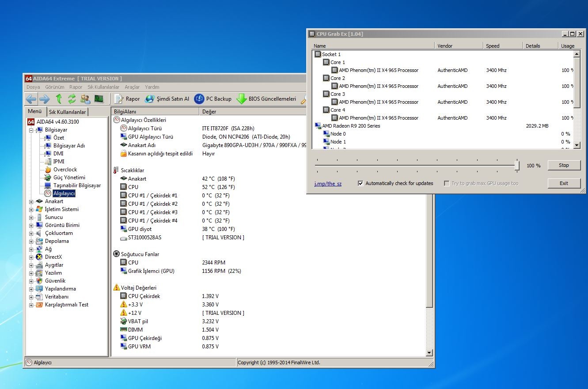Image resolution: width=588 pixels, height=389 pixels.
Task: Select the Node 0 row
Action: pyautogui.click(x=443, y=134)
